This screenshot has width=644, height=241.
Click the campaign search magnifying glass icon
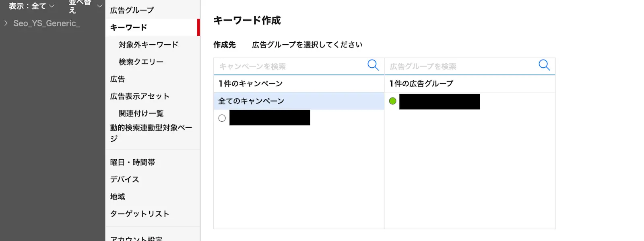pyautogui.click(x=373, y=65)
